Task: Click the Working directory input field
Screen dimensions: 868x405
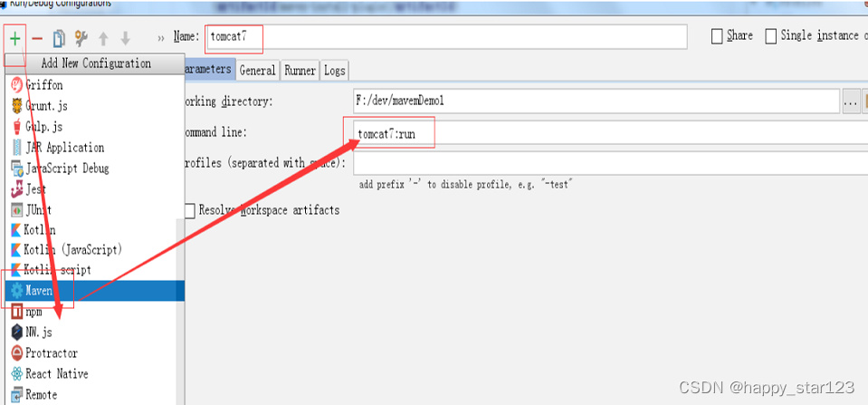Action: 596,101
